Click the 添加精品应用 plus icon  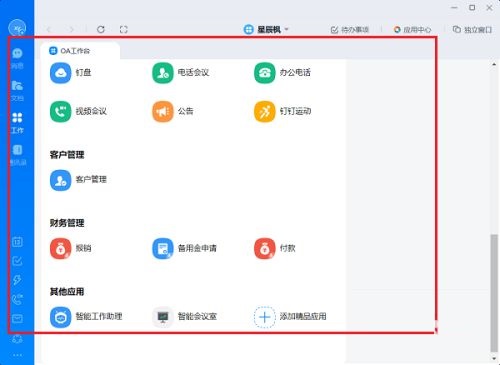coord(265,317)
